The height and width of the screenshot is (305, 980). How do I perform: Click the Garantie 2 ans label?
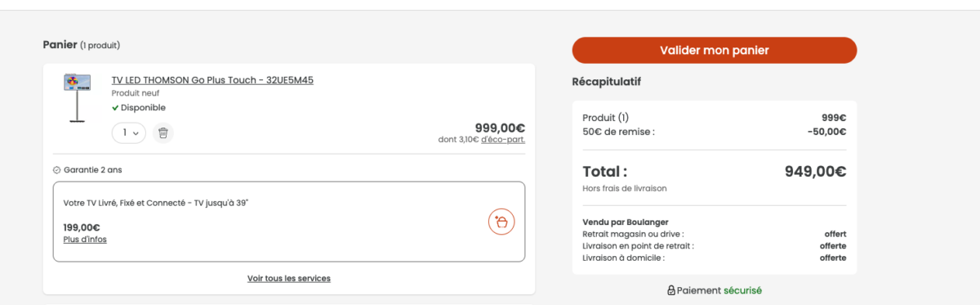coord(92,170)
